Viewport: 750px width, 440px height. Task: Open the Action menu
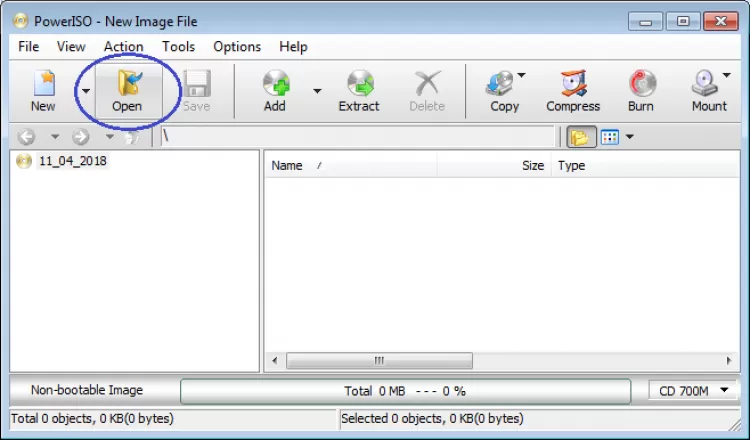click(x=123, y=47)
